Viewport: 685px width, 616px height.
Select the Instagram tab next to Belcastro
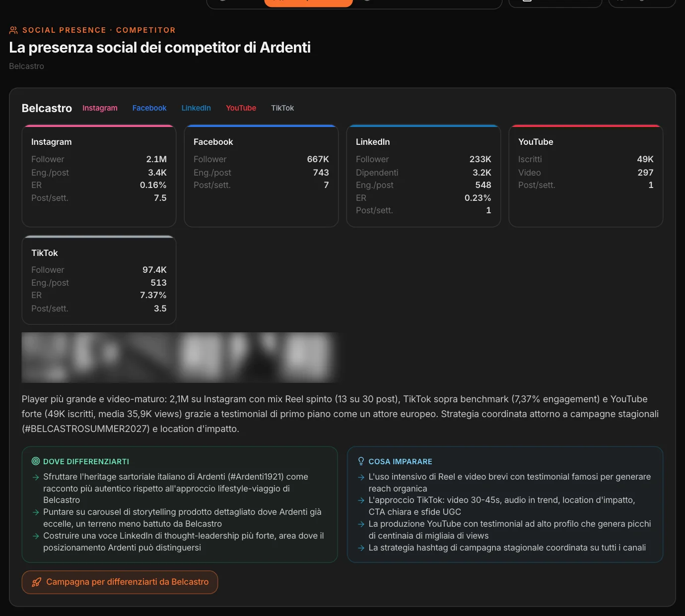coord(100,108)
